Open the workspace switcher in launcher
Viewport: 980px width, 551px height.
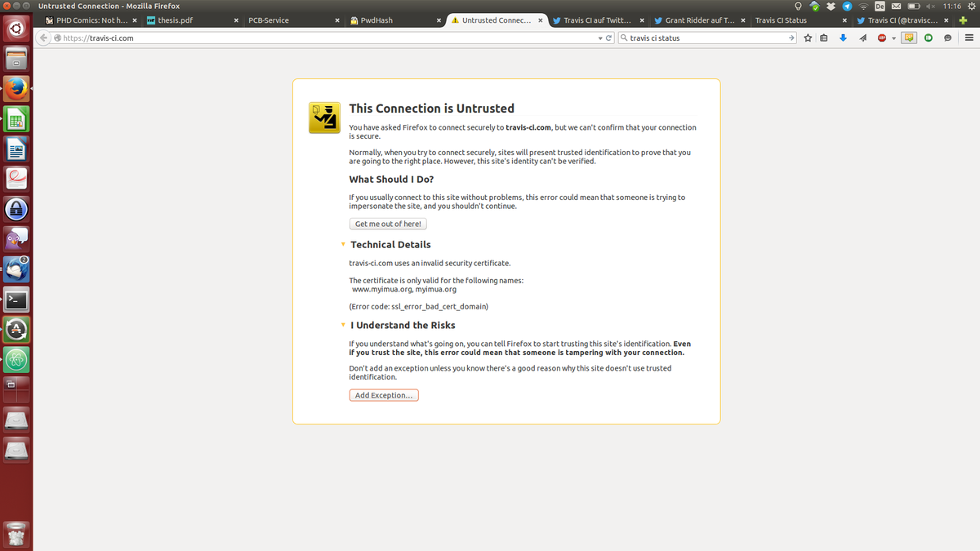16,389
